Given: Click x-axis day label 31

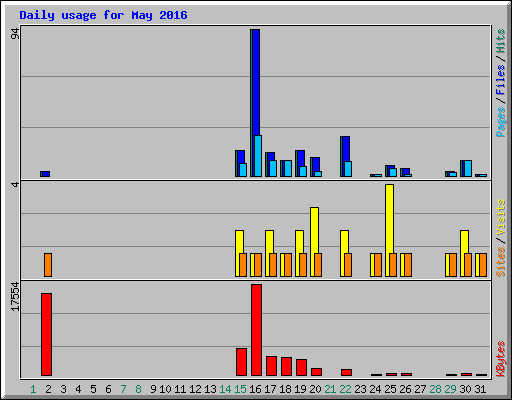Looking at the screenshot, I should click(x=480, y=389).
